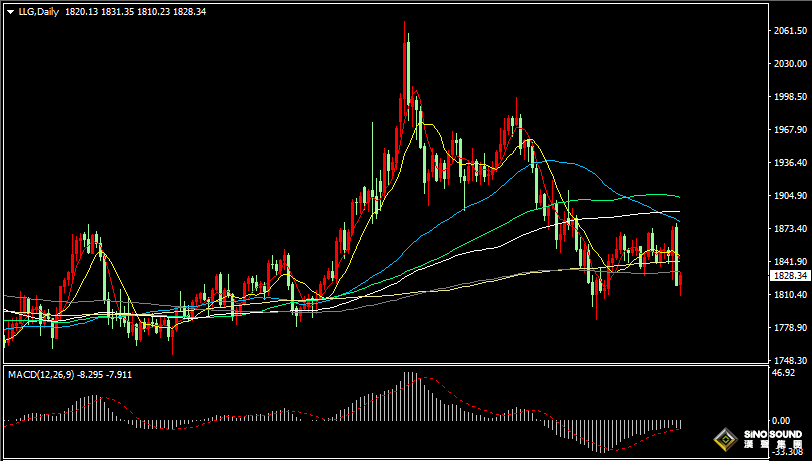Screen dimensions: 812x461
Task: Click the tallest MACD histogram bar
Action: 409,396
